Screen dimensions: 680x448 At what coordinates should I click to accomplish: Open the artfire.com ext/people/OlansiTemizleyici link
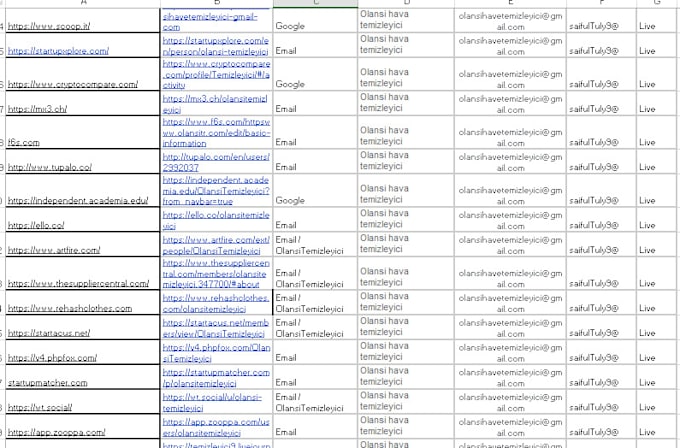(216, 245)
